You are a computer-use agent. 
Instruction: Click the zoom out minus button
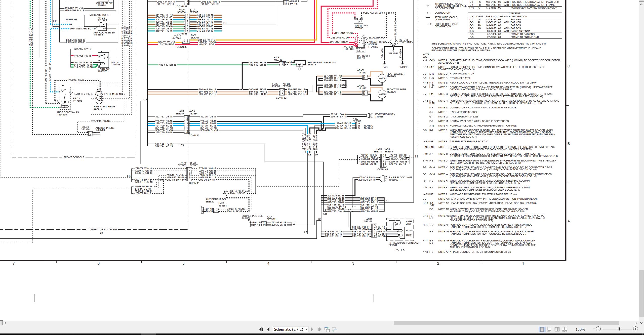coord(598,329)
